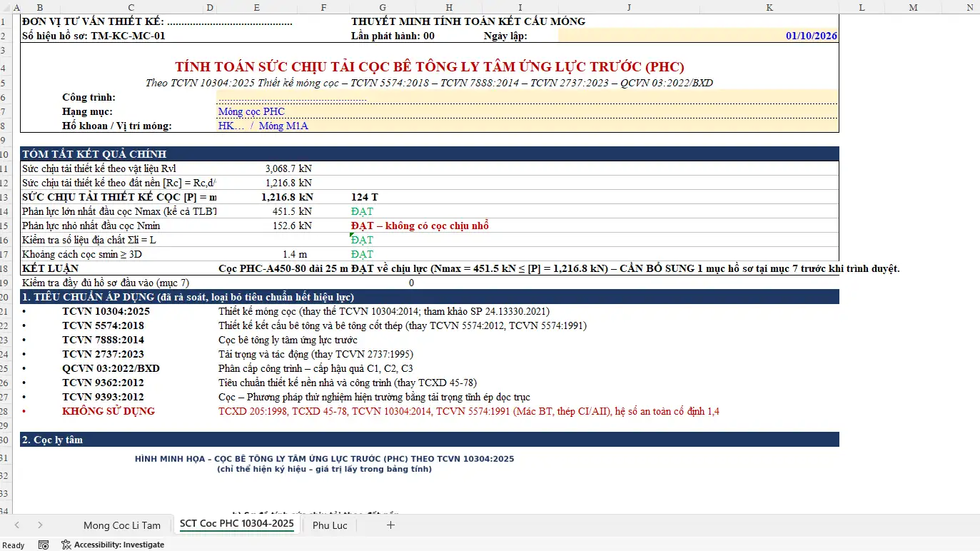
Task: Switch to the Mong Coc Li Tam sheet
Action: click(x=122, y=525)
